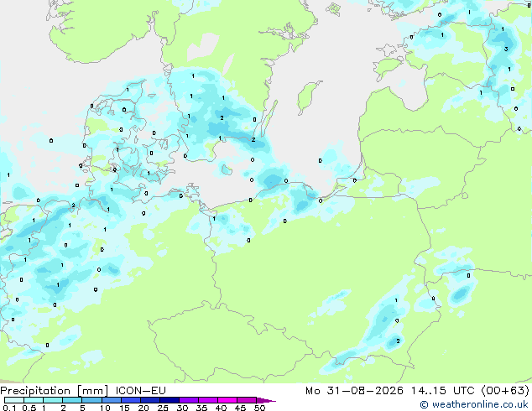Click the precipitation value 3 in northeast
This screenshot has height=411, width=532.
506,49
